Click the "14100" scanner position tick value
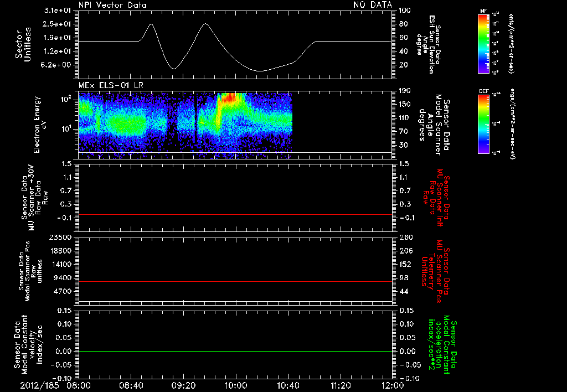The height and width of the screenshot is (392, 567). 60,264
